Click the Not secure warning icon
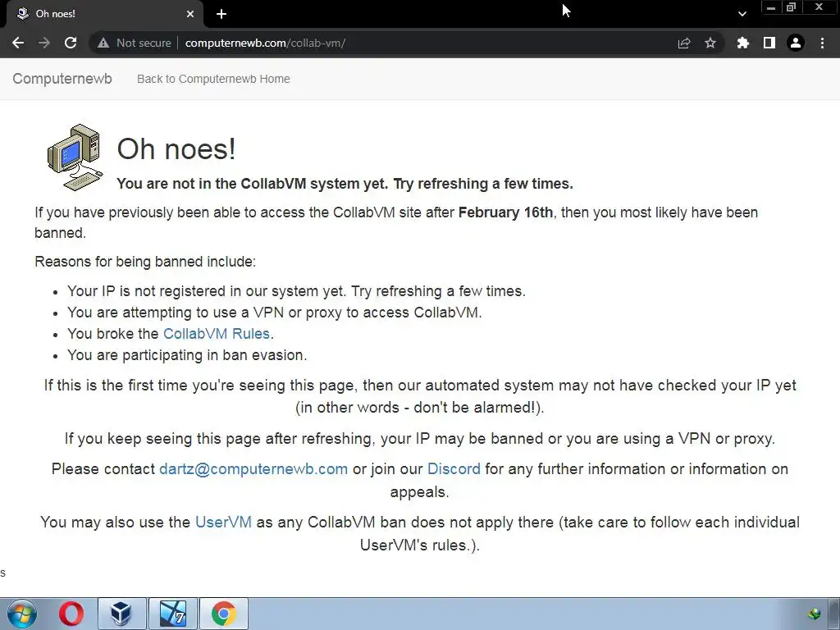840x630 pixels. click(103, 43)
